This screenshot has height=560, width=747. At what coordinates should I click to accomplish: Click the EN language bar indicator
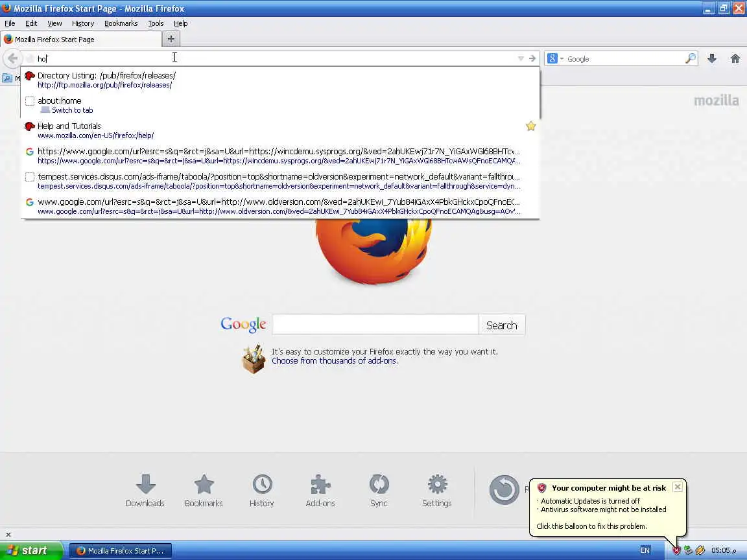pos(645,550)
